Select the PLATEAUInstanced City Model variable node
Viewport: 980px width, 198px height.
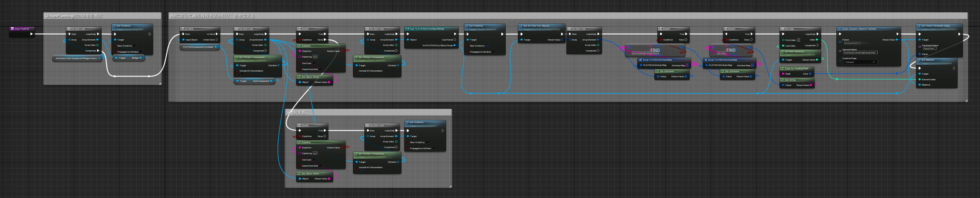(x=199, y=47)
